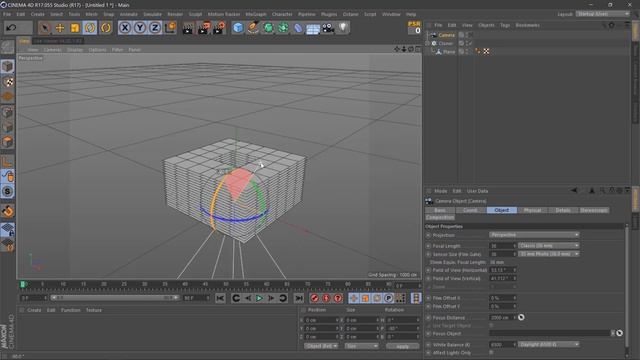Click the Go to Start playback button
The height and width of the screenshot is (360, 640).
click(220, 298)
